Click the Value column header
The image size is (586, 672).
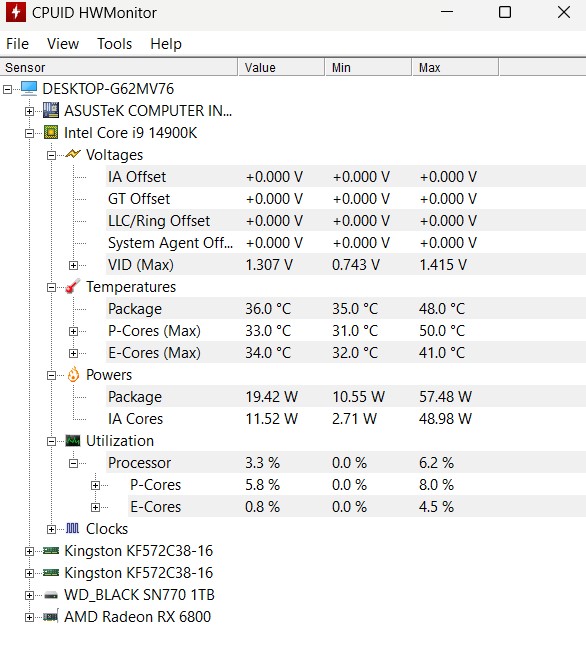(x=281, y=67)
